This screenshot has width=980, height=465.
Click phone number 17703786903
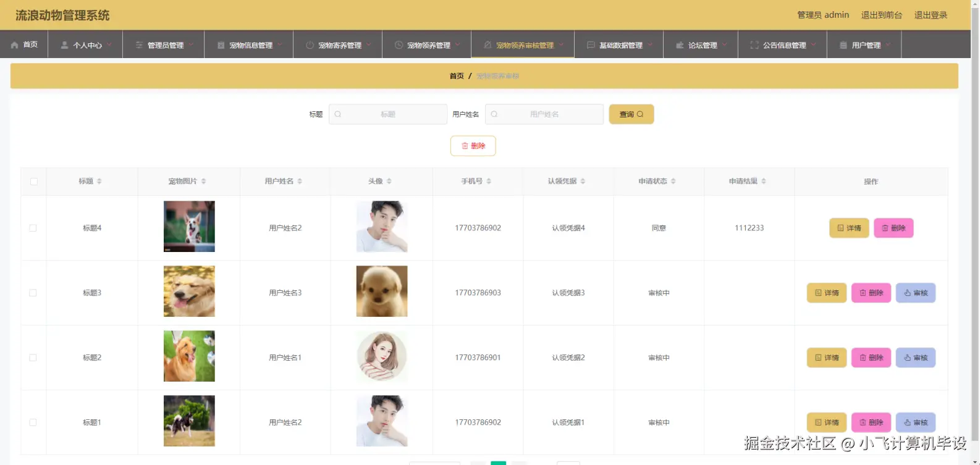click(x=478, y=293)
